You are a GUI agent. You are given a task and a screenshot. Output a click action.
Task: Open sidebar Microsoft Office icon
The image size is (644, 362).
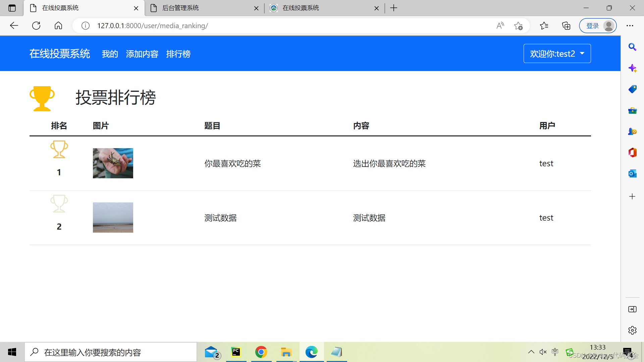click(x=632, y=153)
